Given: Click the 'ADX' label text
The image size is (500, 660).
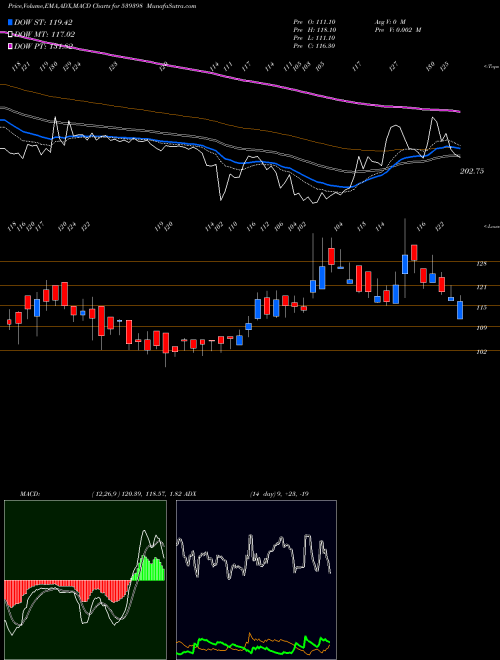Looking at the screenshot, I should coord(190,494).
